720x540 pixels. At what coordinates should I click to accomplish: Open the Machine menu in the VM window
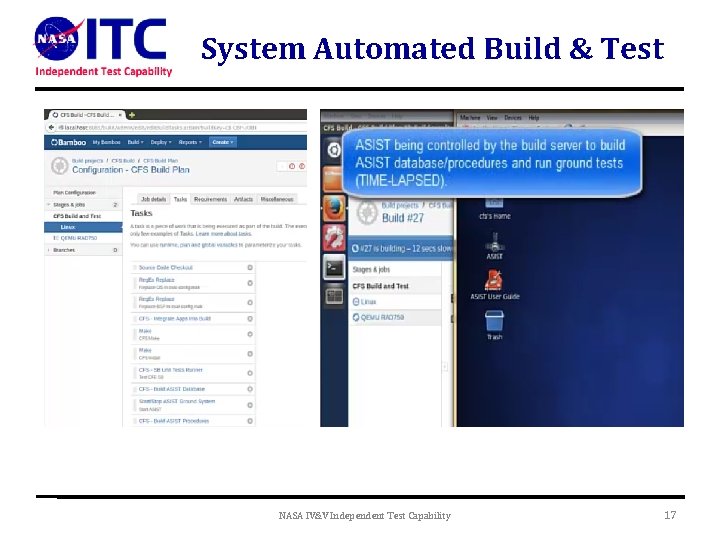click(470, 118)
